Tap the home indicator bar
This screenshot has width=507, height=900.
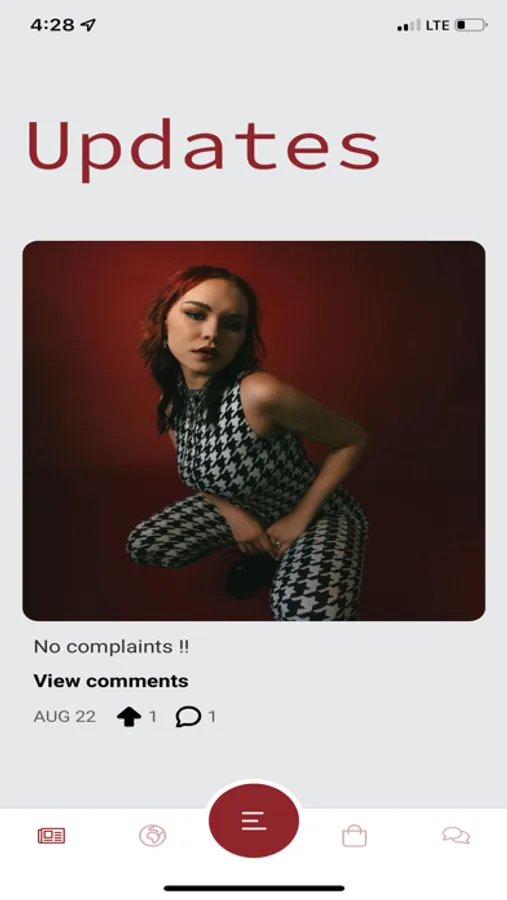(254, 888)
